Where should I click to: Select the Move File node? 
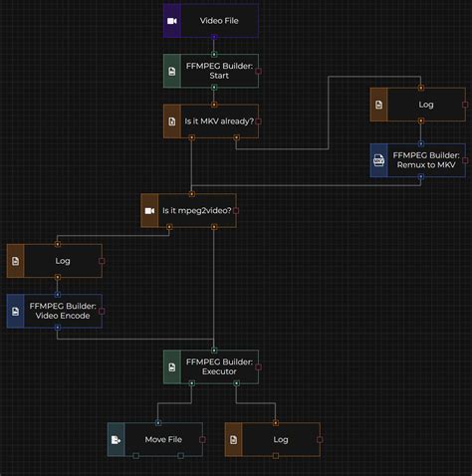(x=155, y=439)
